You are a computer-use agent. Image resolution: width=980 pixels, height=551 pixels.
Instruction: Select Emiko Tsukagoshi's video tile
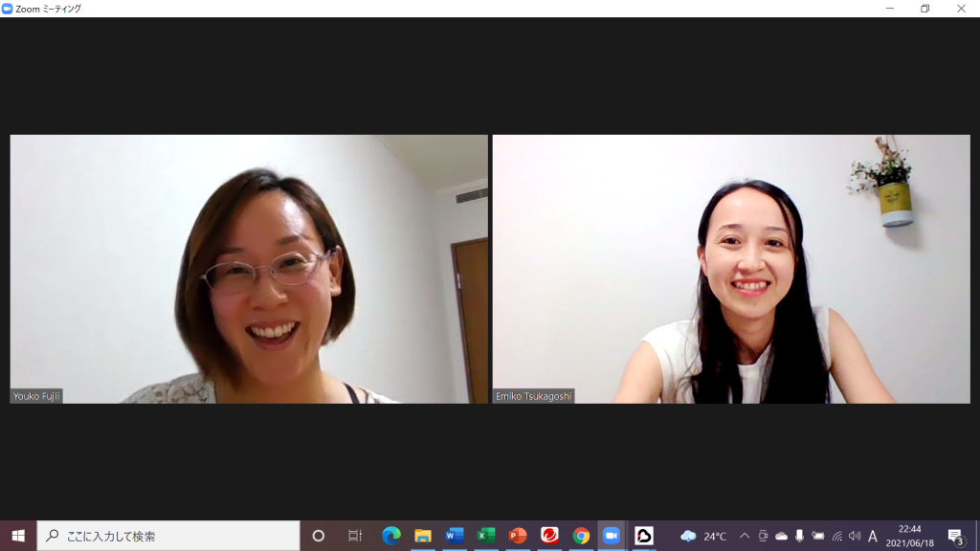(731, 269)
